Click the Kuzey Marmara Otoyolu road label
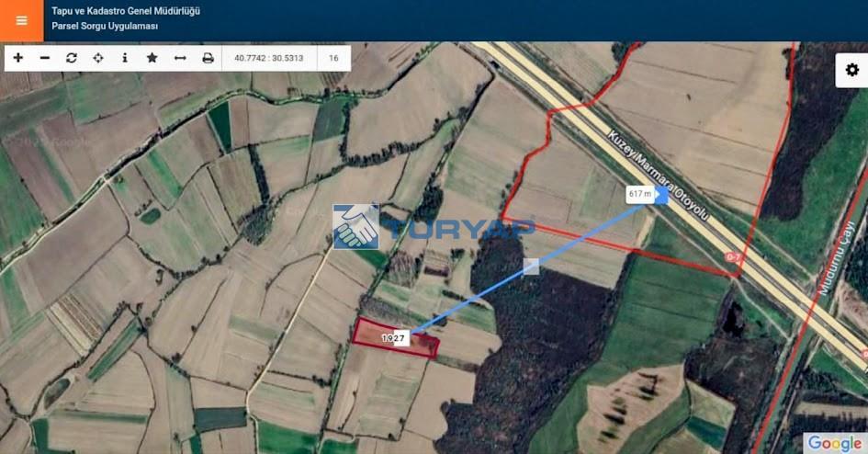 659,176
